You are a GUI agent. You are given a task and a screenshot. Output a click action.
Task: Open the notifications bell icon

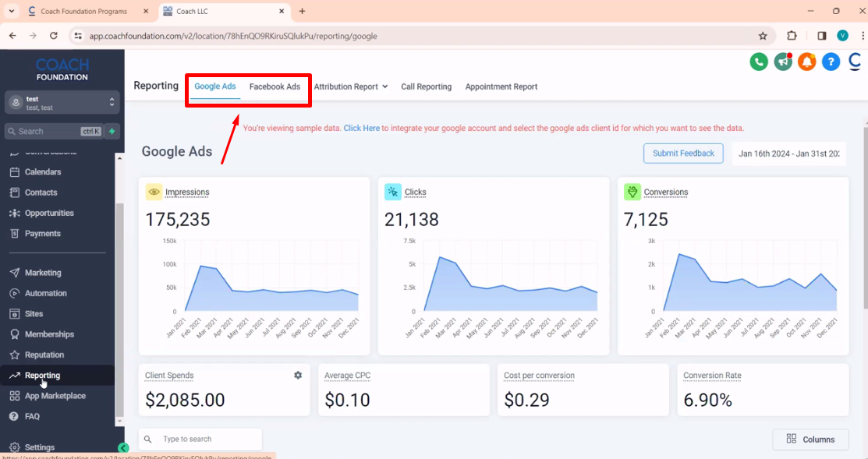point(806,62)
